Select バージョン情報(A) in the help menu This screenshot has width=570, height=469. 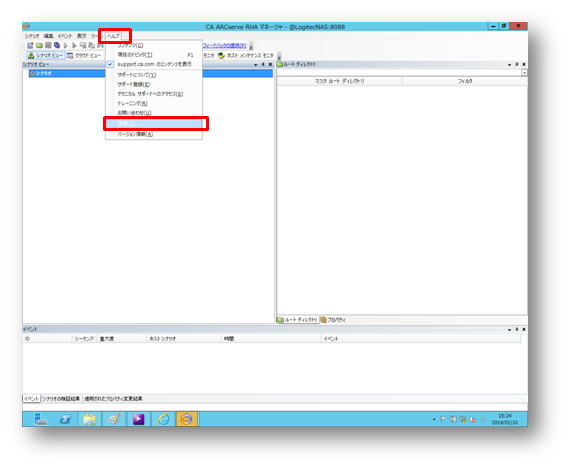click(x=135, y=134)
